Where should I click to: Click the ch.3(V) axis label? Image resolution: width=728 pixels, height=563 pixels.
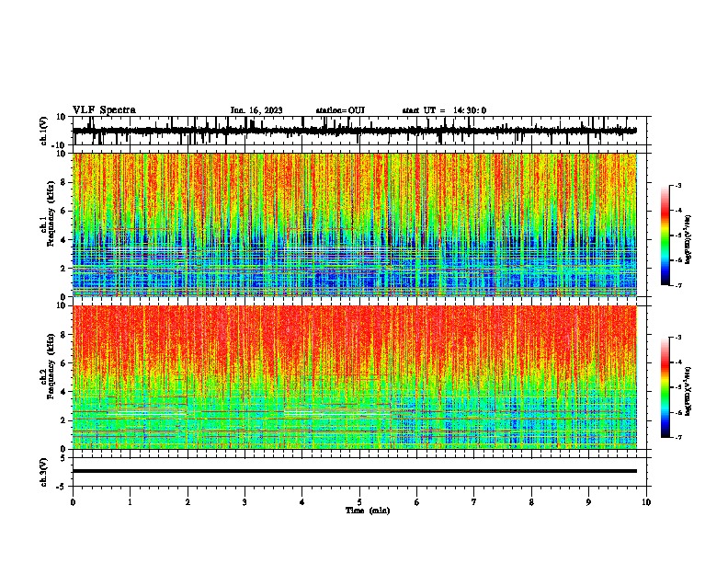[44, 472]
